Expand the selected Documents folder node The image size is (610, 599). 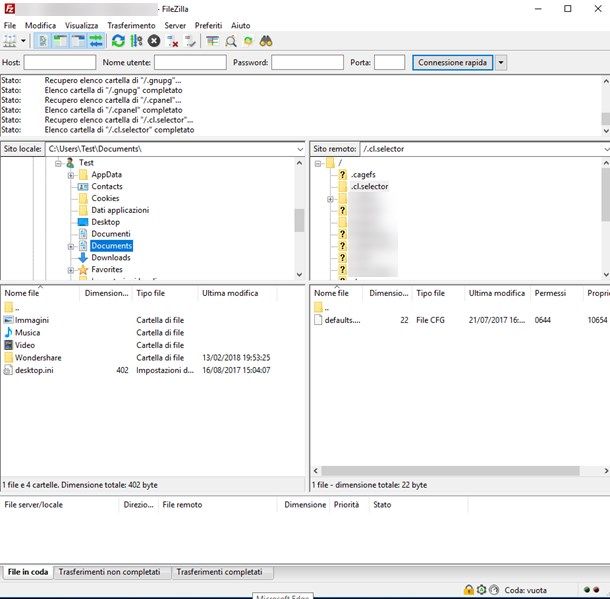click(x=71, y=247)
